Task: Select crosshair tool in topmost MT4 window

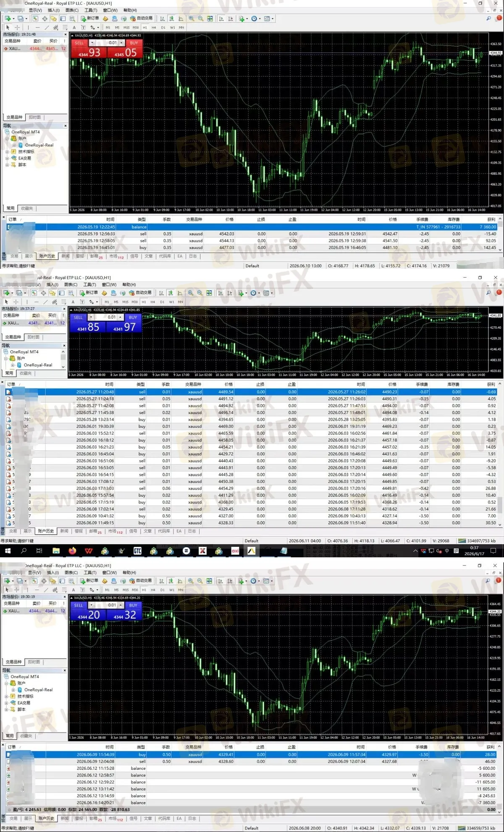Action: (17, 27)
